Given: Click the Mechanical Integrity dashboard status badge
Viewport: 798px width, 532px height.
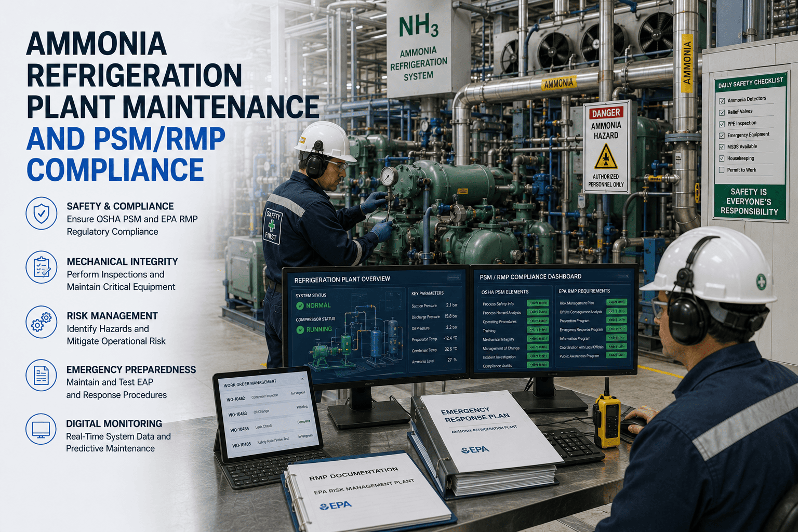Looking at the screenshot, I should pos(538,339).
